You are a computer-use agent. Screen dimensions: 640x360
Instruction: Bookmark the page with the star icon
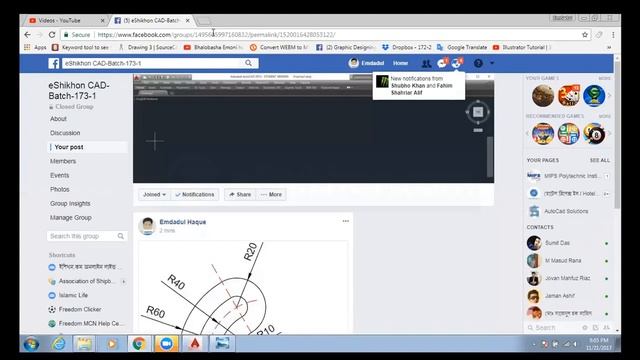(x=585, y=35)
